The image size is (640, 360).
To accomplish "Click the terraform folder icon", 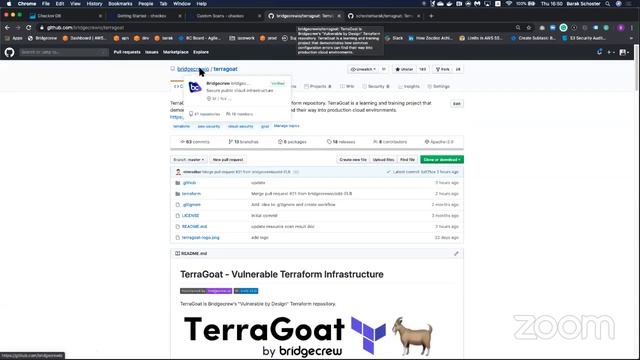I will (x=178, y=194).
